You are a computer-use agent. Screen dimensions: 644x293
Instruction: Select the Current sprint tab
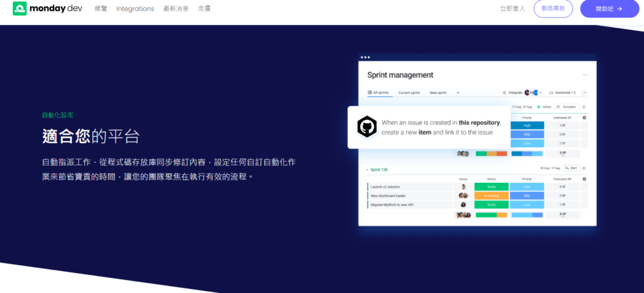click(x=409, y=93)
